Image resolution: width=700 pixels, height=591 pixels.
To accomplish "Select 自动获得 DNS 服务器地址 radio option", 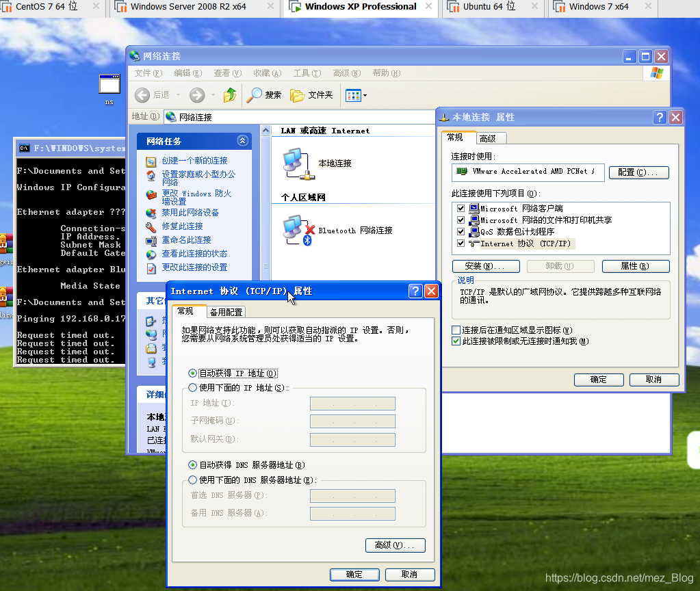I will point(192,465).
